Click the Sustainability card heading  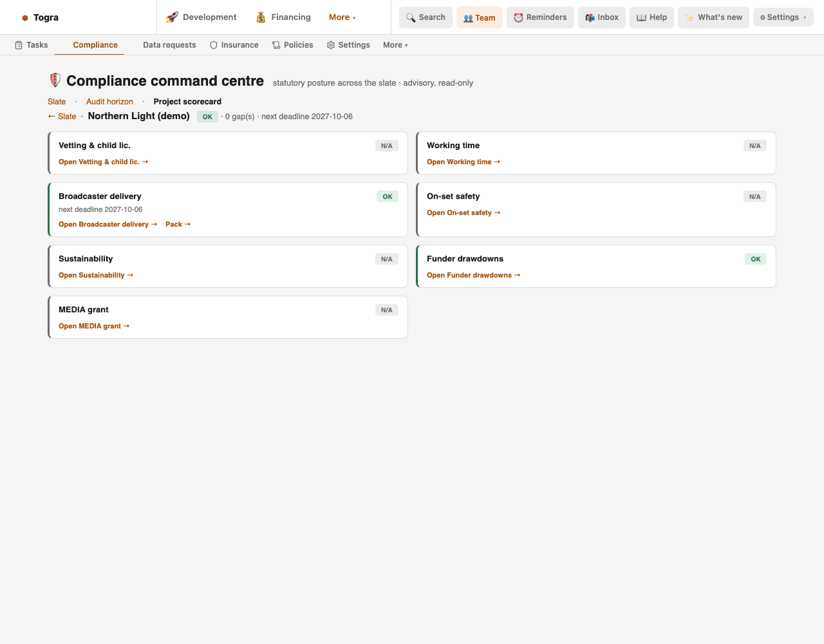coord(86,259)
